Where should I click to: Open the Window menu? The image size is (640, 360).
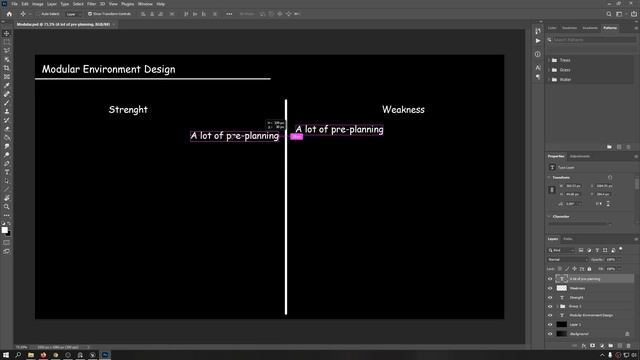[145, 4]
